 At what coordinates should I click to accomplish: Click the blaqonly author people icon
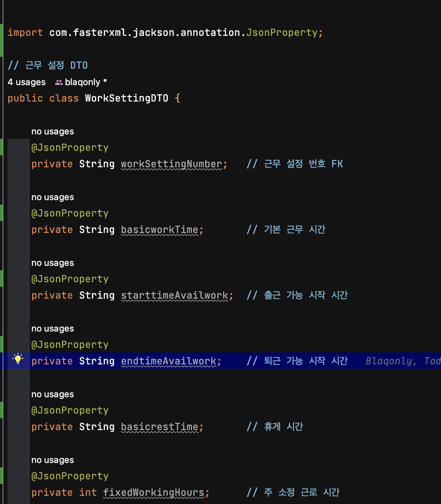pyautogui.click(x=59, y=82)
